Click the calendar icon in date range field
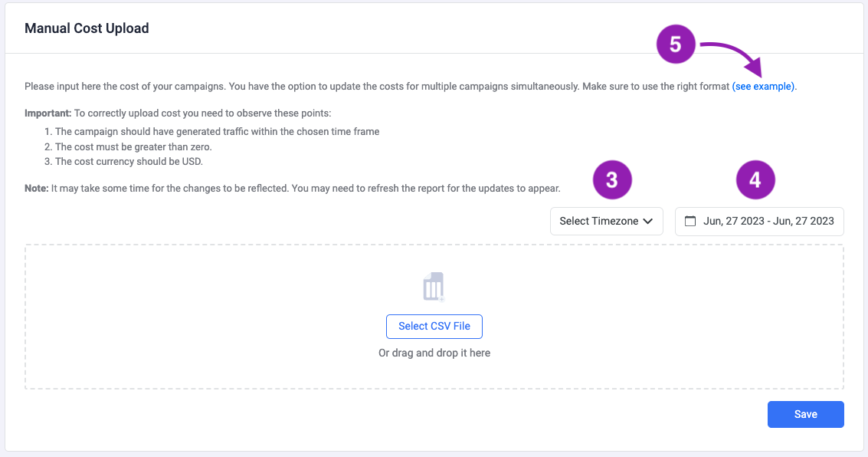 pyautogui.click(x=689, y=221)
